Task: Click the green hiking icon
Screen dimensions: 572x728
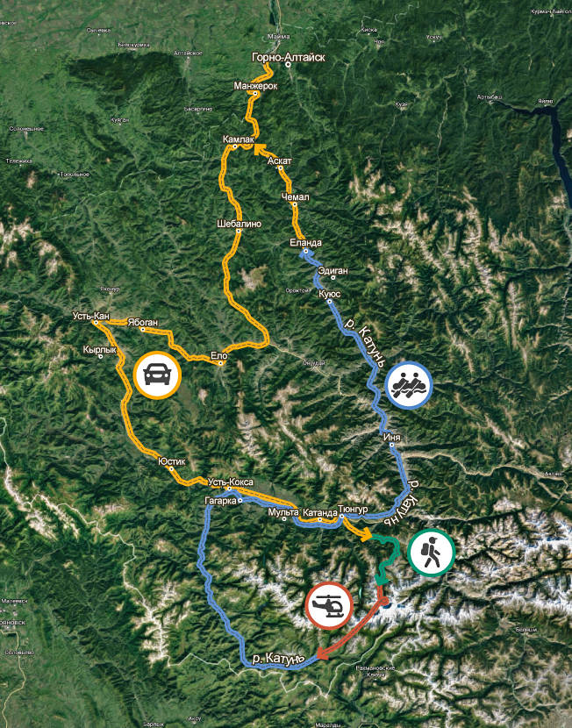Action: point(431,553)
